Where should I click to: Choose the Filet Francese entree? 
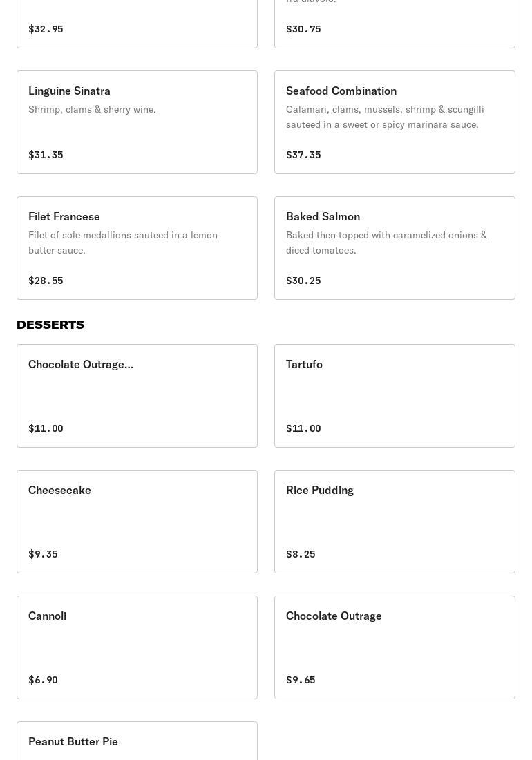click(137, 248)
